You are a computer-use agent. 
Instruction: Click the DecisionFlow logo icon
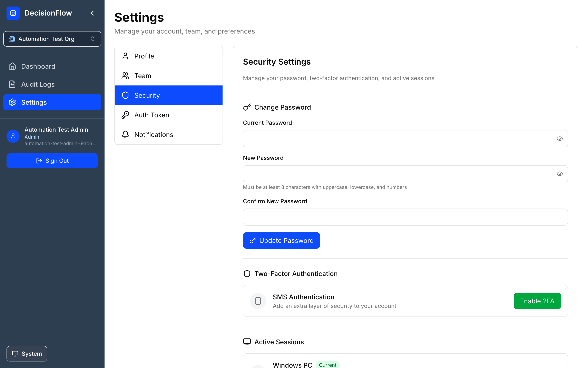click(x=13, y=13)
